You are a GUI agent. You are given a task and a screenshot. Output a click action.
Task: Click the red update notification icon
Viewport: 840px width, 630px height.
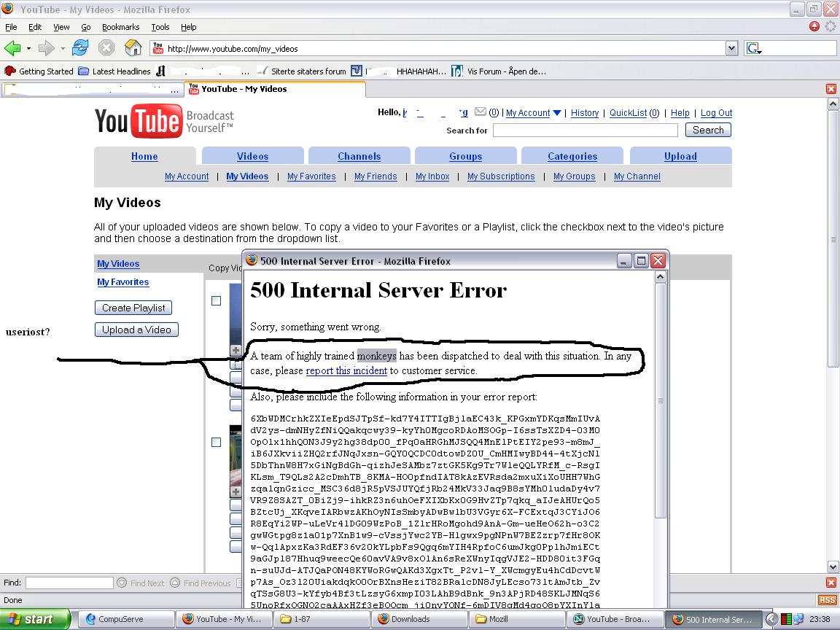point(814,26)
